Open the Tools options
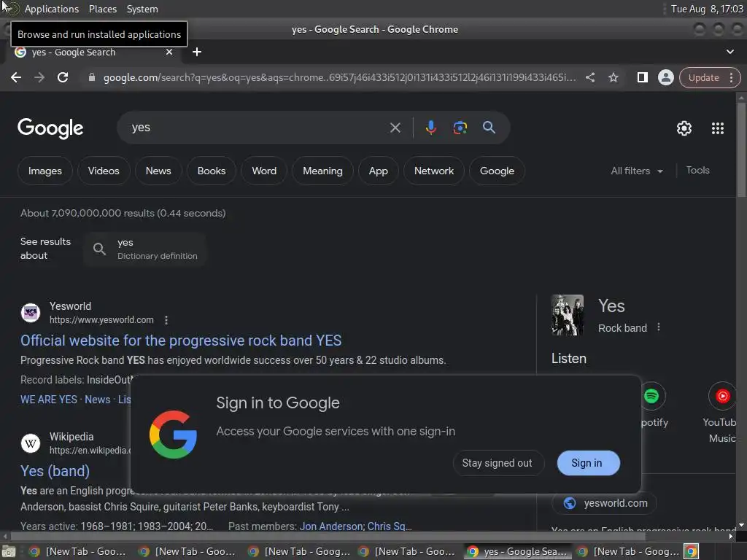 click(697, 170)
